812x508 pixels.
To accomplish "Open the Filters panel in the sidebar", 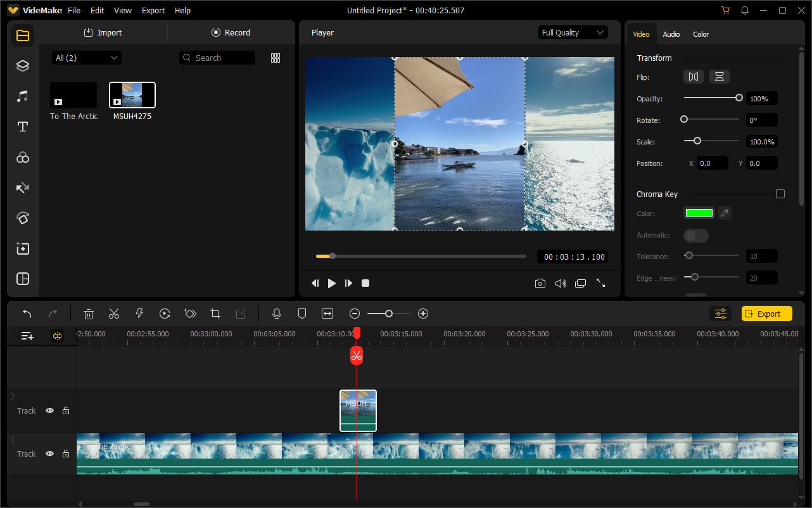I will (x=22, y=157).
